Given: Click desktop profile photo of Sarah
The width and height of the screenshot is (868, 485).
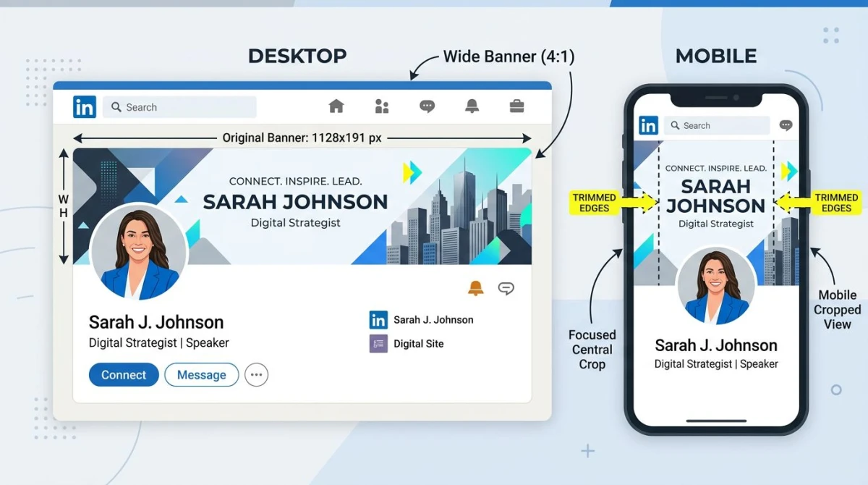Looking at the screenshot, I should (x=139, y=253).
